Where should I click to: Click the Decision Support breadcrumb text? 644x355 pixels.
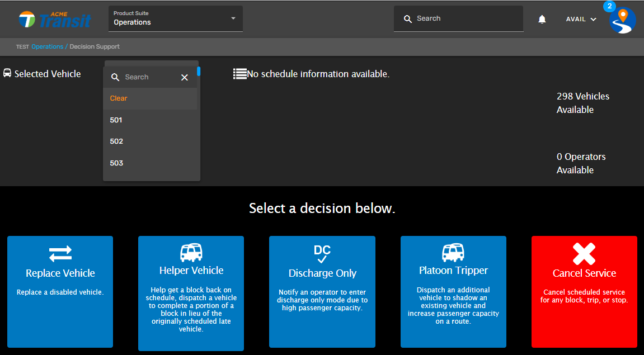[x=95, y=47]
